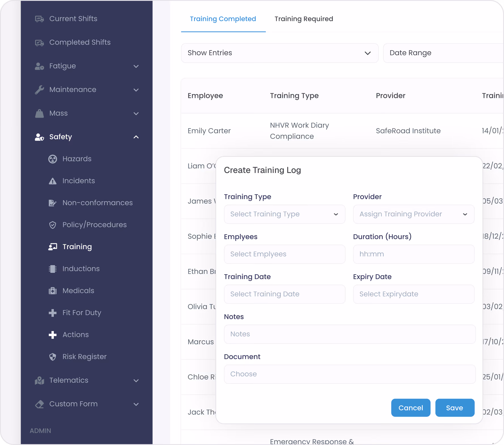Save the new training log
The image size is (504, 445).
pyautogui.click(x=455, y=408)
